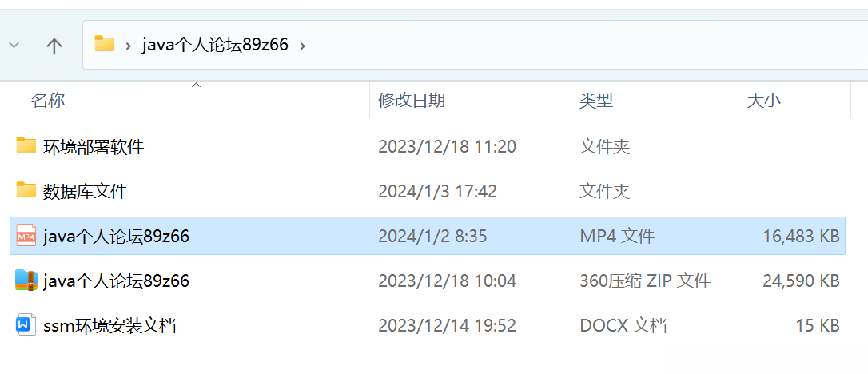Click the 数据库文件 folder icon
The height and width of the screenshot is (374, 868).
click(x=26, y=190)
